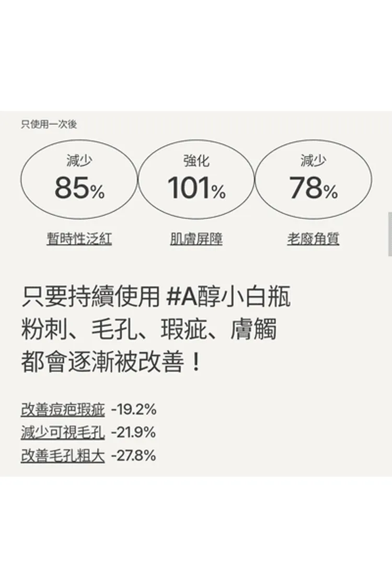Screen dimensions: 392x588
Task: Click the 老廢角質 underlined link
Action: tap(313, 238)
